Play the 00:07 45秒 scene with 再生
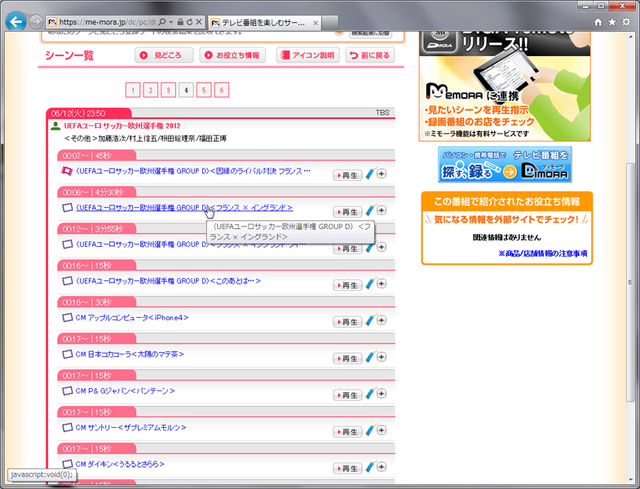The image size is (640, 489). [347, 175]
